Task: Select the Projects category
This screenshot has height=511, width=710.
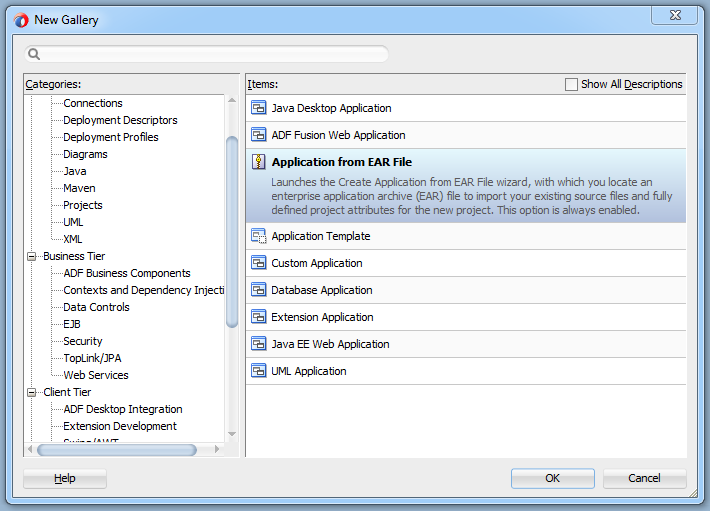Action: (83, 205)
